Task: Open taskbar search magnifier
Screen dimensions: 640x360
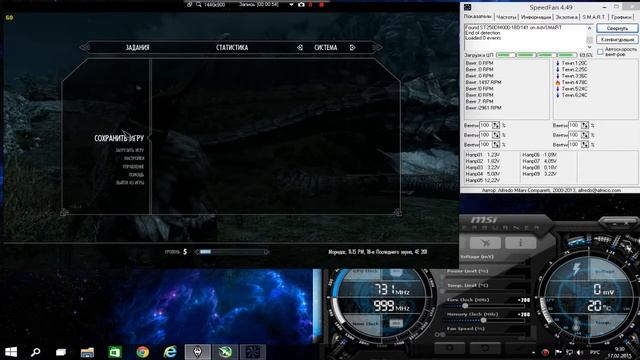Action: [36, 352]
